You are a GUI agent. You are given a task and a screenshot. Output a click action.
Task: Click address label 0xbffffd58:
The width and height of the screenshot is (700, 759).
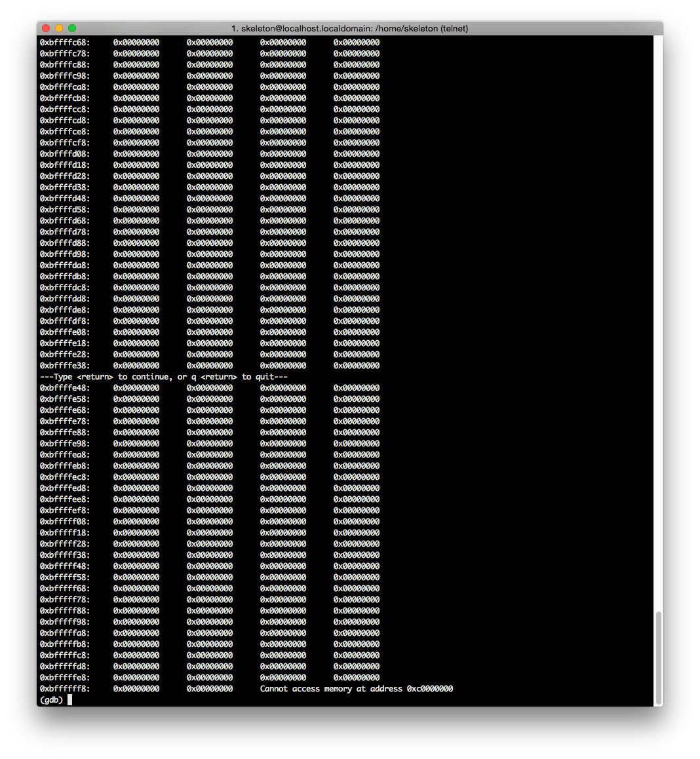[65, 210]
